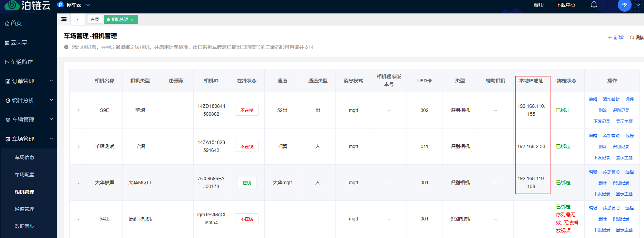Click the 停车云 P logo icon
Screen dimensions: 644x238
click(60, 5)
